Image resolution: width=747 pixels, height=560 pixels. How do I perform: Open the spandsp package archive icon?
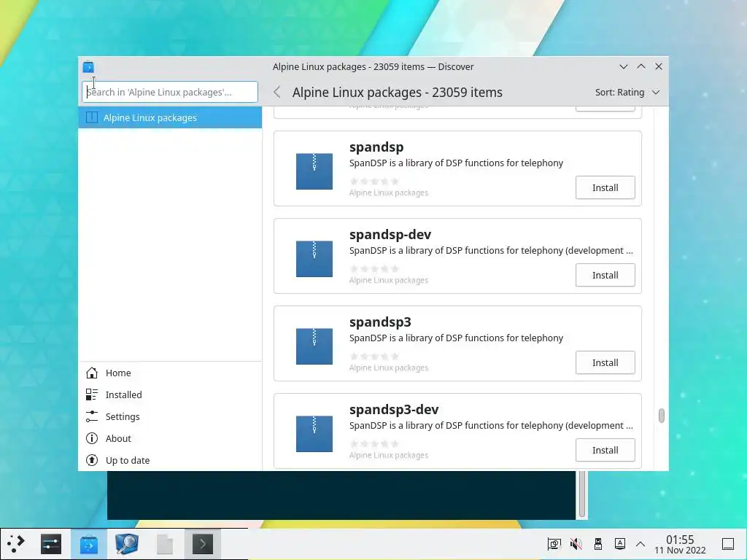[314, 171]
